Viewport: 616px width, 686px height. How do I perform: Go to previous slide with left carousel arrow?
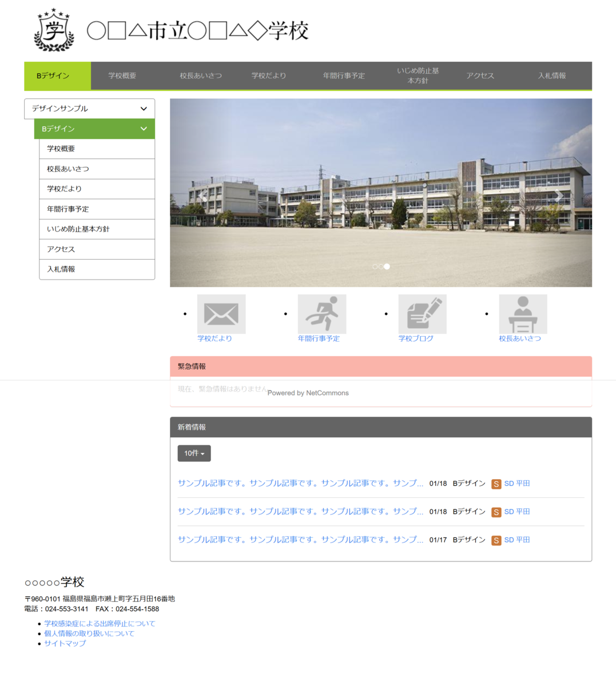[202, 196]
